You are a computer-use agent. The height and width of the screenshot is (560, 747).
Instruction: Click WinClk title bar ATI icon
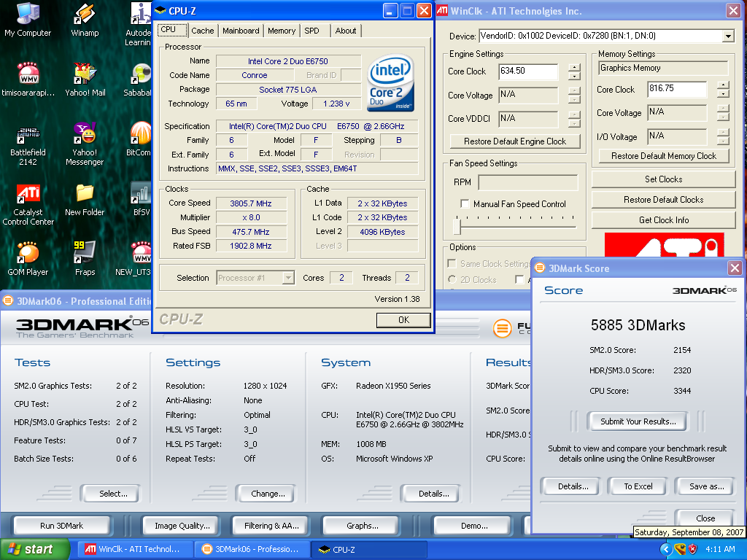pos(442,10)
